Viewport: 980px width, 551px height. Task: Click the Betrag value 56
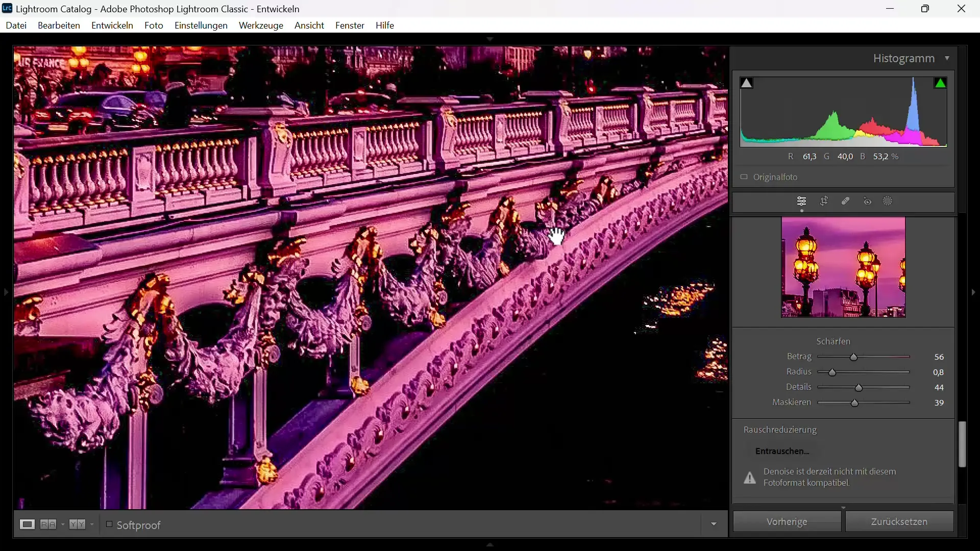(x=939, y=358)
